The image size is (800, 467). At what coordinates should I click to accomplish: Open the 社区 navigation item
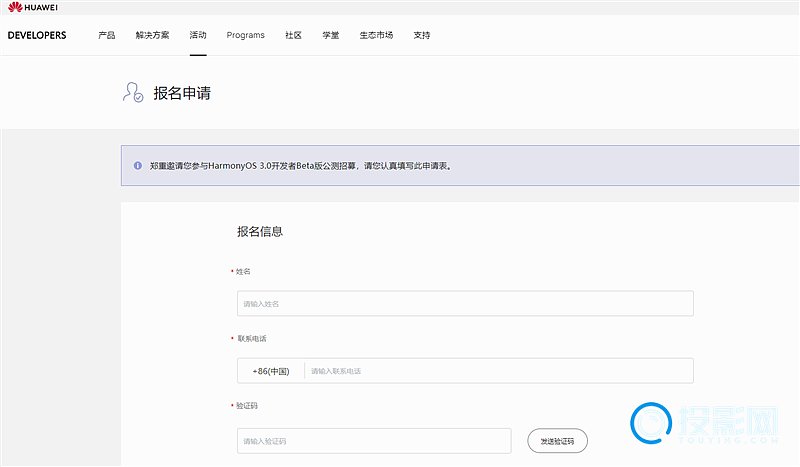[x=293, y=35]
